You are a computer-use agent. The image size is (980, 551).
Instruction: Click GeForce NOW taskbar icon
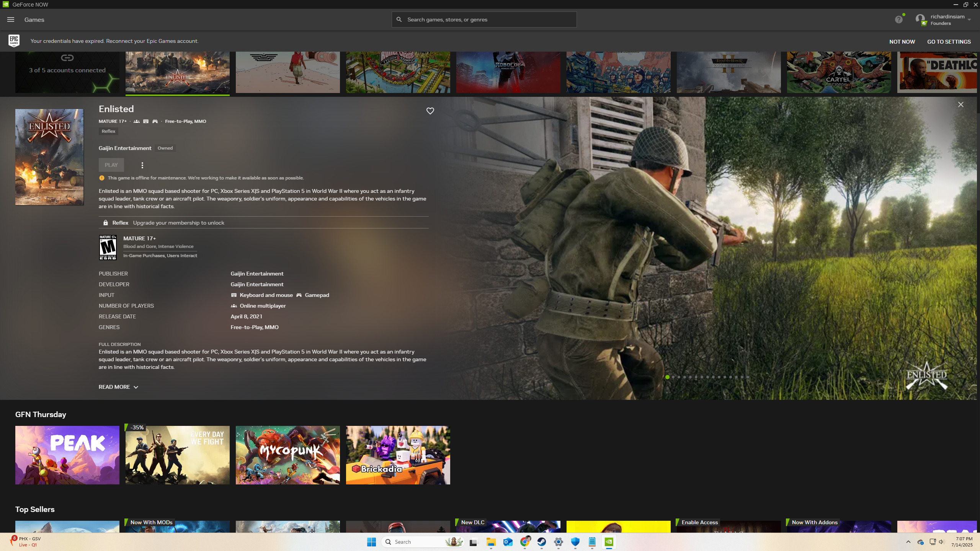(609, 542)
